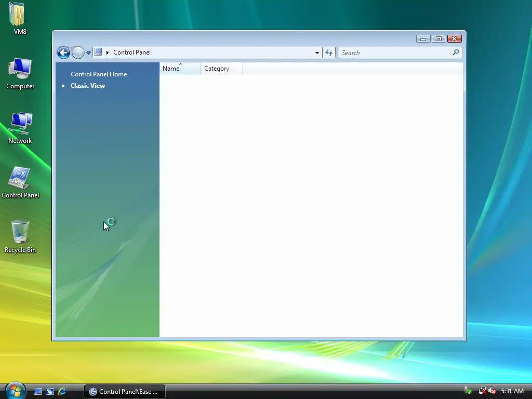Open Control Panel Home link
The height and width of the screenshot is (399, 532).
(99, 74)
